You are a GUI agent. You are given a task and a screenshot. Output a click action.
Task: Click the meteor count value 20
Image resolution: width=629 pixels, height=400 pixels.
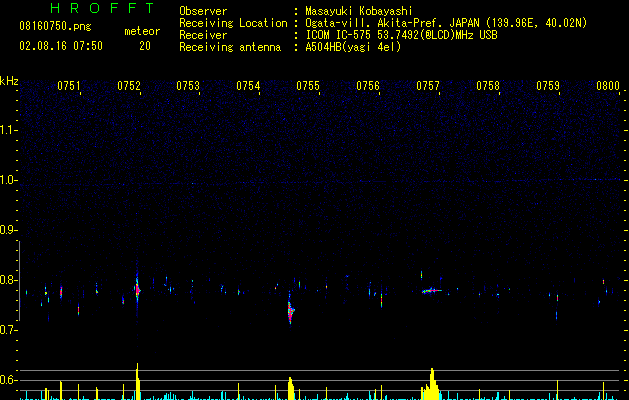(145, 46)
